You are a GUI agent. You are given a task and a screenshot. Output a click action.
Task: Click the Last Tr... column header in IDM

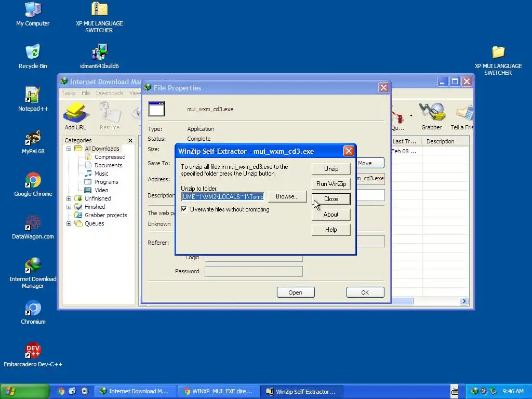coord(405,141)
